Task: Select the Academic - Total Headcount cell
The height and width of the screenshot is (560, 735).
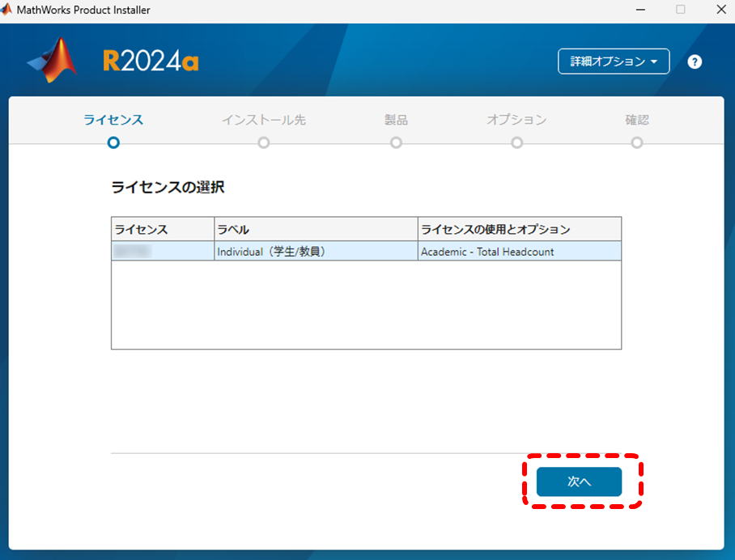Action: 520,251
